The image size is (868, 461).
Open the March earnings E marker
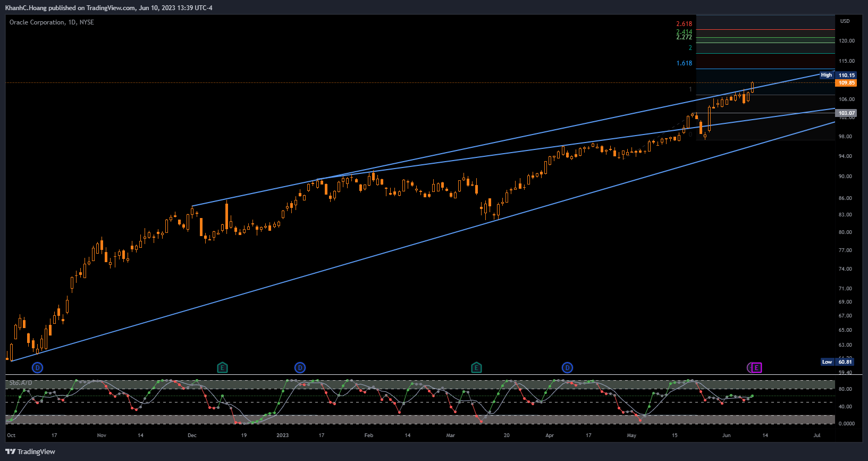coord(476,367)
